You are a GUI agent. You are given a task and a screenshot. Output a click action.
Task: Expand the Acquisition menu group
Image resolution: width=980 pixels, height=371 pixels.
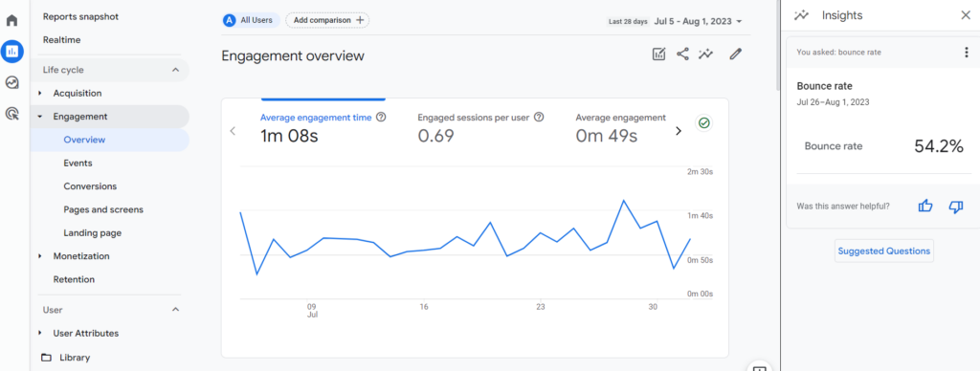[40, 93]
